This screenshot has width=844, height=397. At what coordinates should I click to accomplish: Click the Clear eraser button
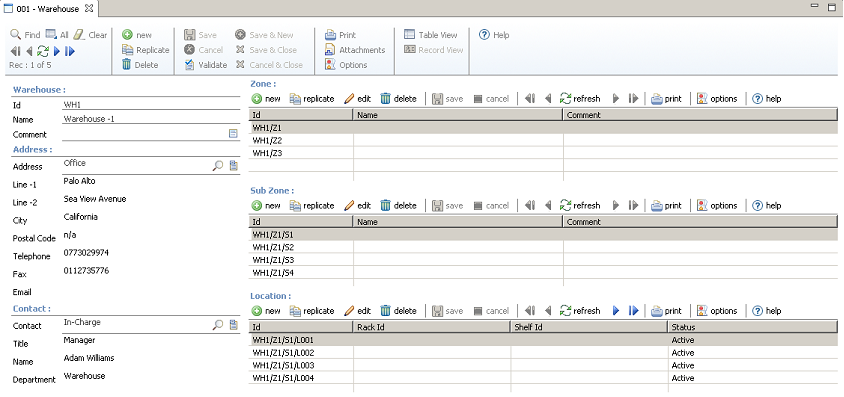[x=90, y=35]
